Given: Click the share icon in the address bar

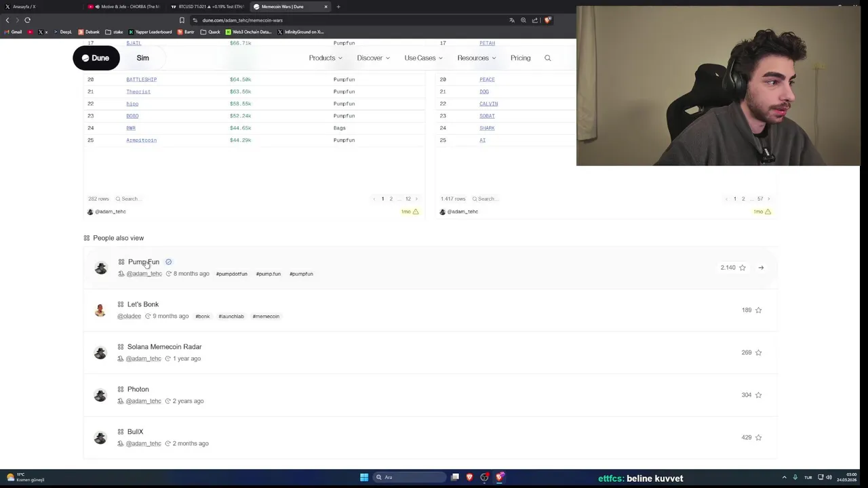Looking at the screenshot, I should coord(535,20).
